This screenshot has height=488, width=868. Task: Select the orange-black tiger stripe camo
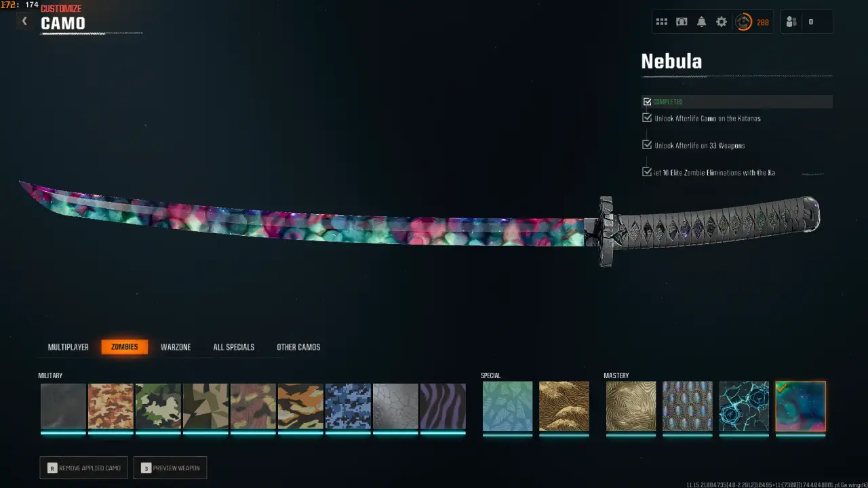[x=301, y=407]
